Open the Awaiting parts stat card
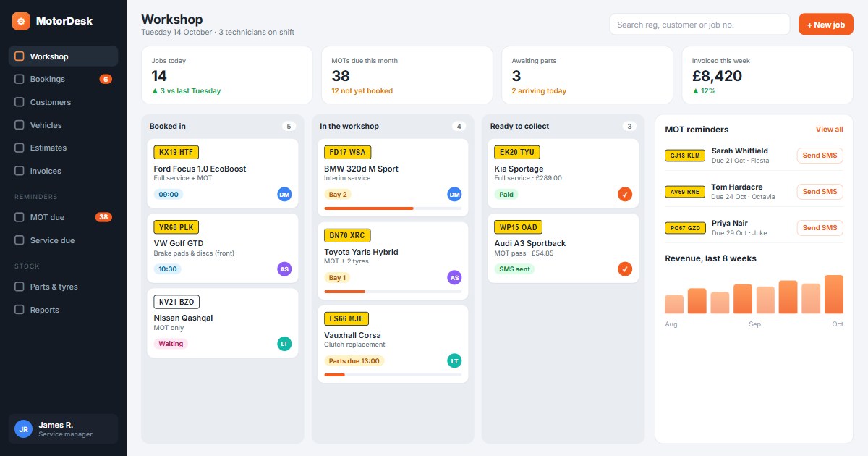Image resolution: width=868 pixels, height=456 pixels. 587,75
